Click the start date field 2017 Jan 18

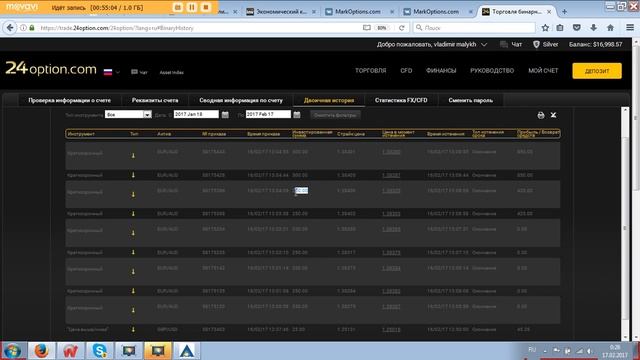[x=196, y=114]
